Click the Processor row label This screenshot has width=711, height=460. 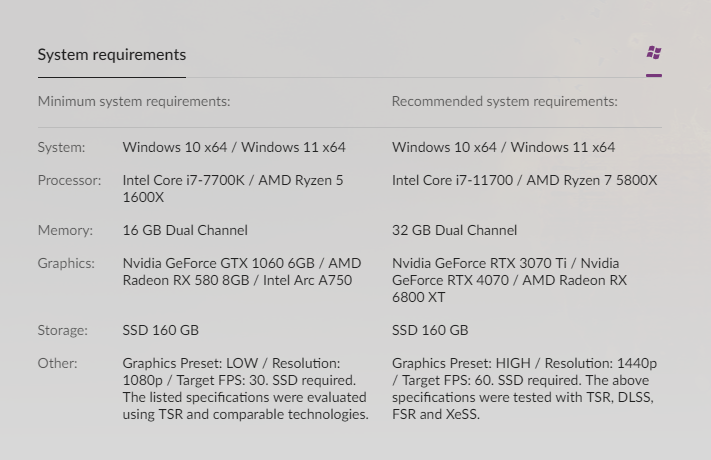69,180
